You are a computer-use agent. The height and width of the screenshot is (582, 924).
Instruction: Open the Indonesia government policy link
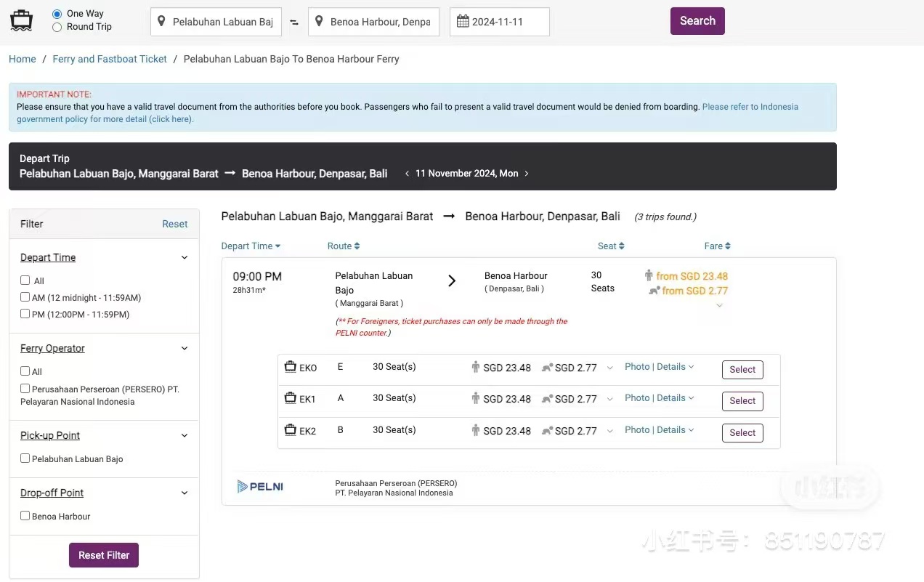[407, 113]
